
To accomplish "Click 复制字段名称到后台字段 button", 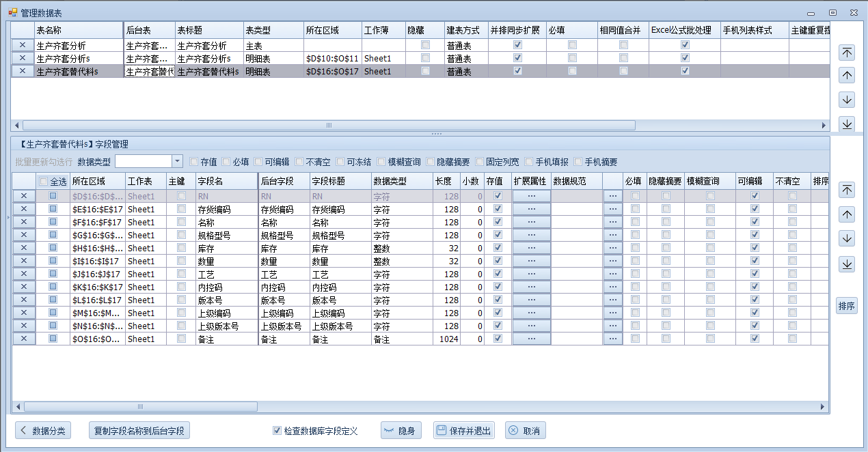I will [x=139, y=431].
